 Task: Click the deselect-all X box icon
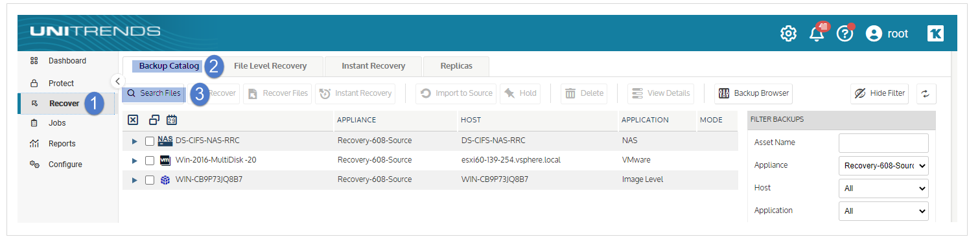pyautogui.click(x=133, y=120)
